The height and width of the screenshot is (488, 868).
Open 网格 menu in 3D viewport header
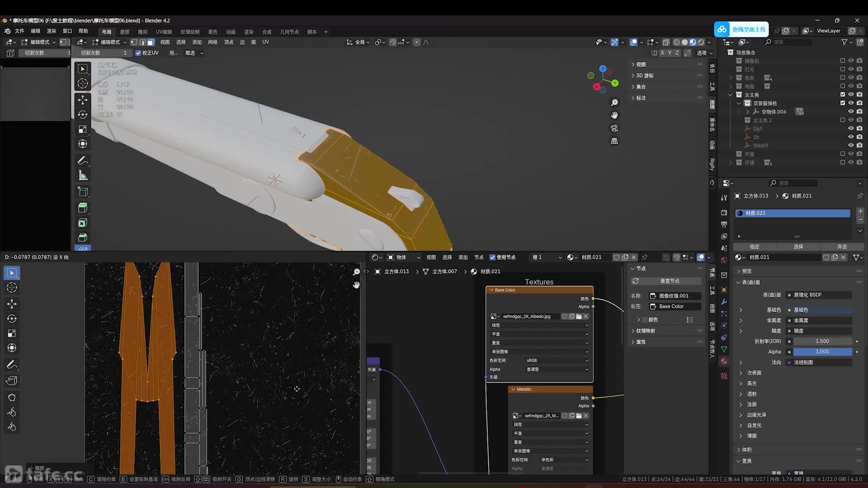pos(212,42)
